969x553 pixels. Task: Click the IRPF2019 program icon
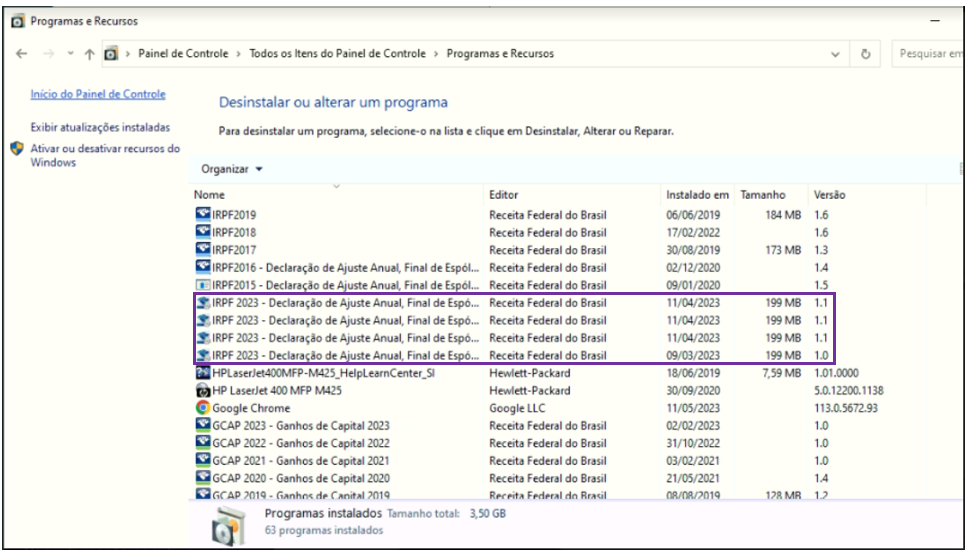203,214
